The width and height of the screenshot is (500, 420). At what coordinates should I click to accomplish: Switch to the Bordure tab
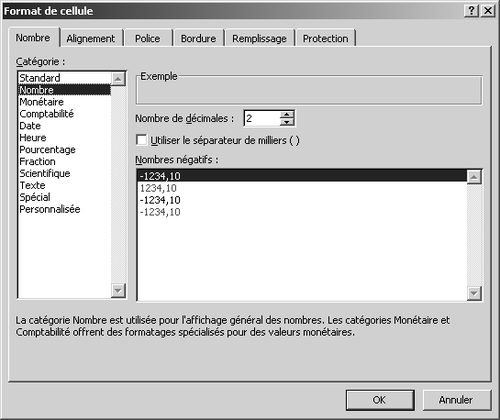click(198, 38)
